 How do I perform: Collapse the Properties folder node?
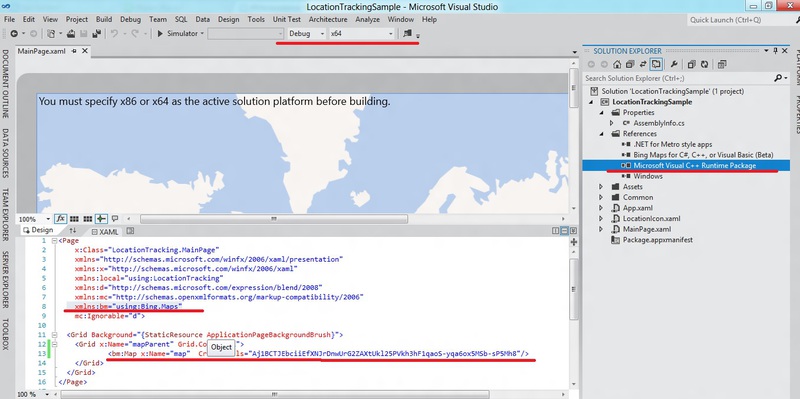tap(602, 113)
